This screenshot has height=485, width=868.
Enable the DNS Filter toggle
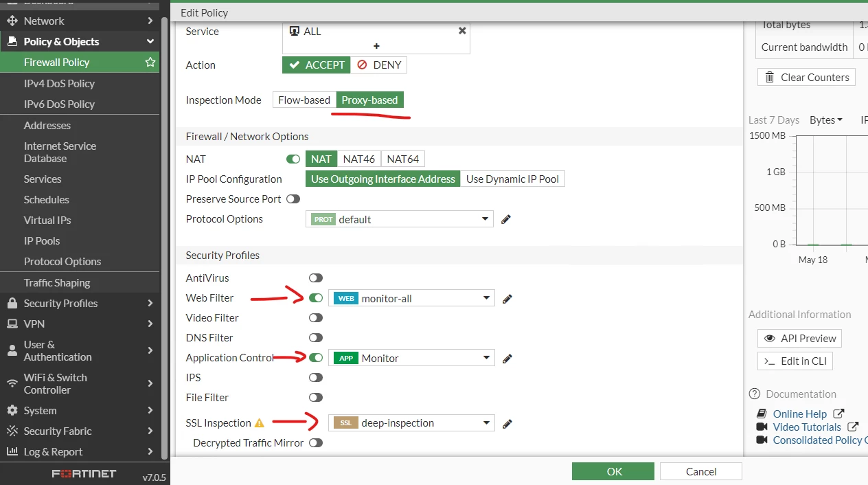click(x=316, y=338)
